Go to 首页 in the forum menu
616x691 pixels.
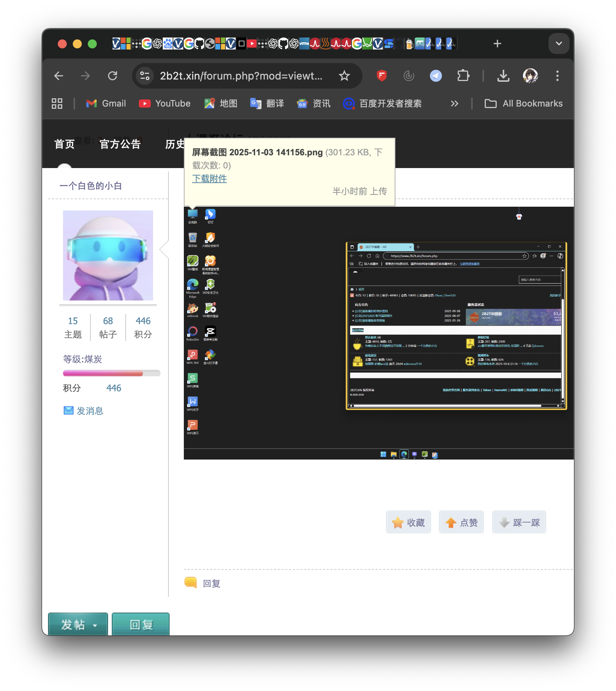(x=65, y=144)
